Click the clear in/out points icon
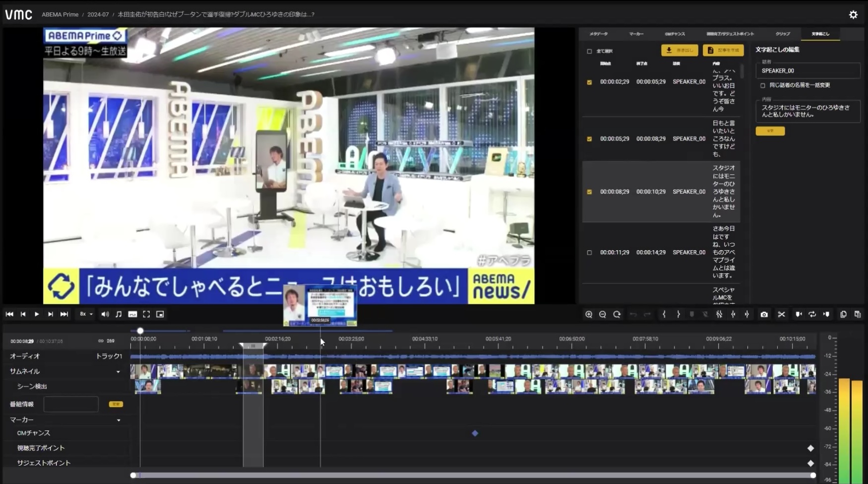Screen dimensions: 868x484 (x=719, y=314)
